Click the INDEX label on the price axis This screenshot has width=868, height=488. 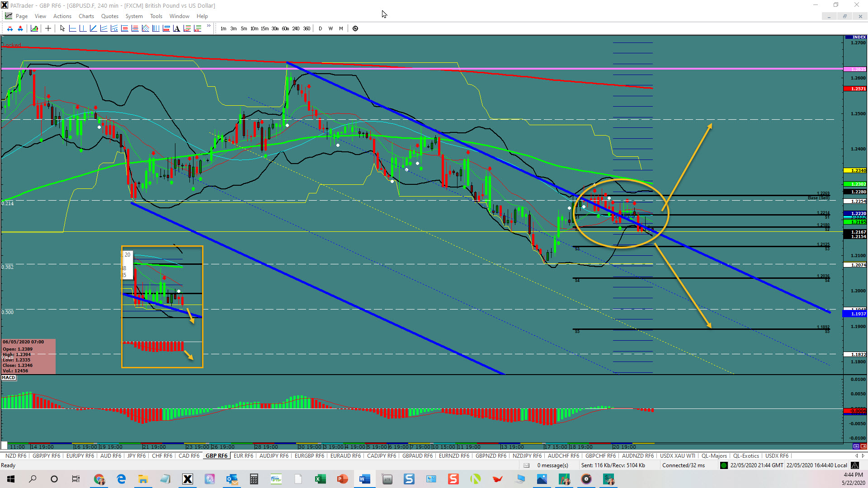859,37
